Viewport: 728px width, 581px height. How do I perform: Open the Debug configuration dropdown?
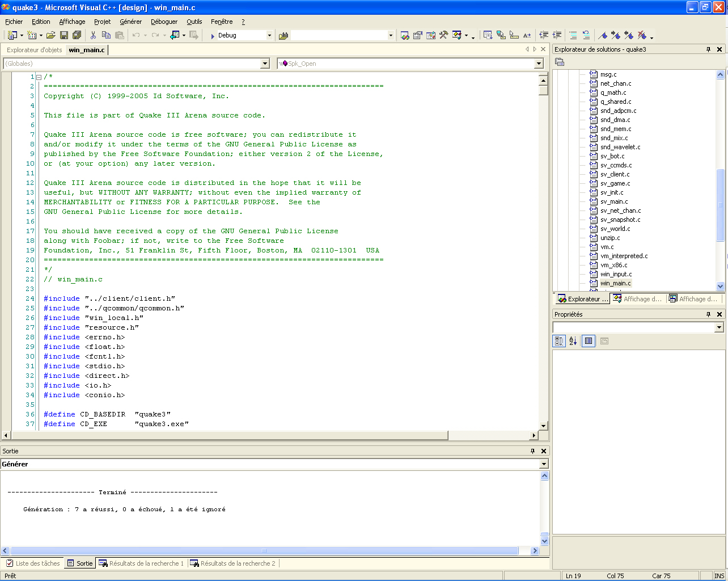269,35
